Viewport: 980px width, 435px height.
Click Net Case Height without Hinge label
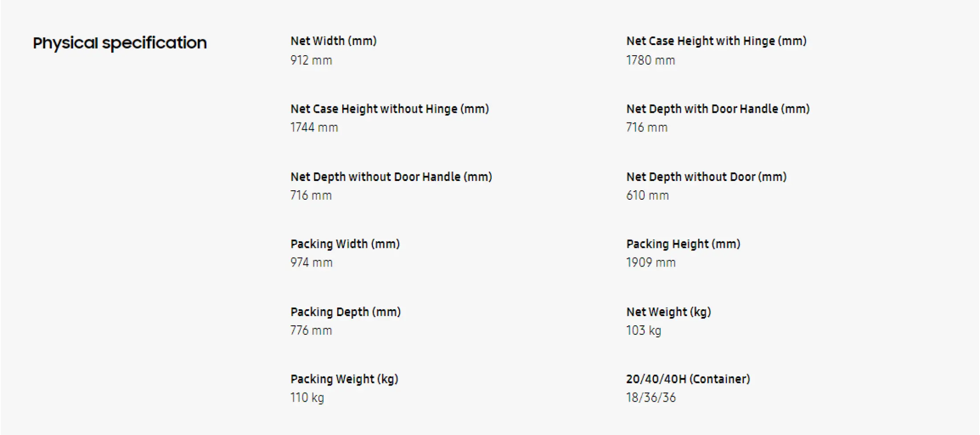coord(389,109)
